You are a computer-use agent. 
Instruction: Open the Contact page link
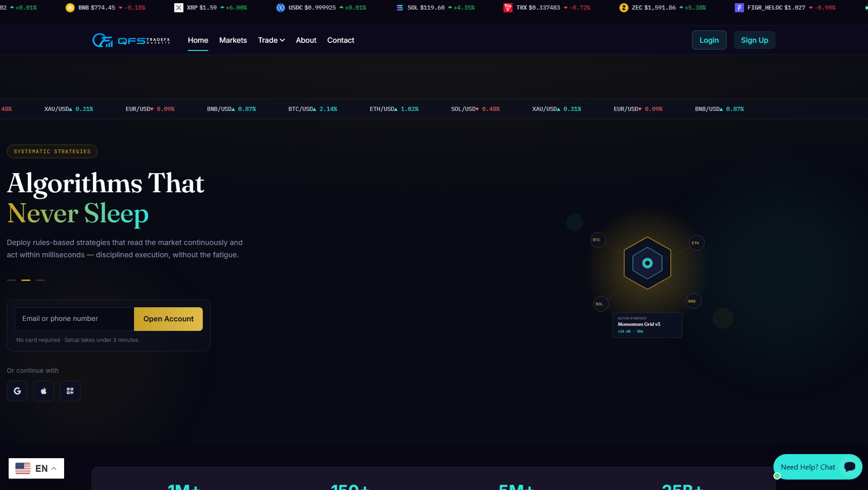coord(341,40)
